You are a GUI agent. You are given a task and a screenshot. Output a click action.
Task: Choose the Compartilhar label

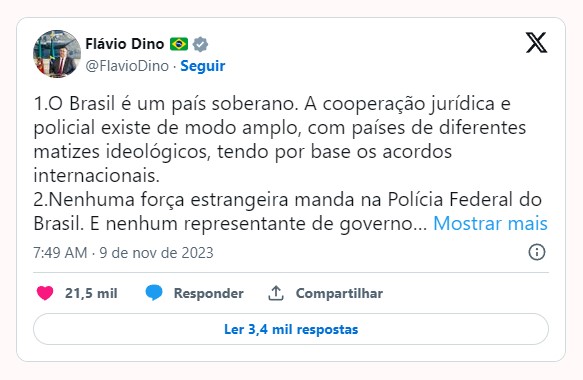(x=339, y=293)
